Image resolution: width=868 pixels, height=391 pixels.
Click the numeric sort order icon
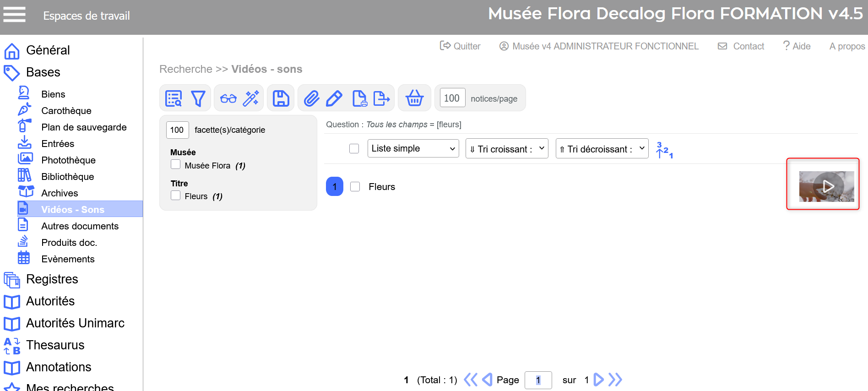click(x=664, y=150)
